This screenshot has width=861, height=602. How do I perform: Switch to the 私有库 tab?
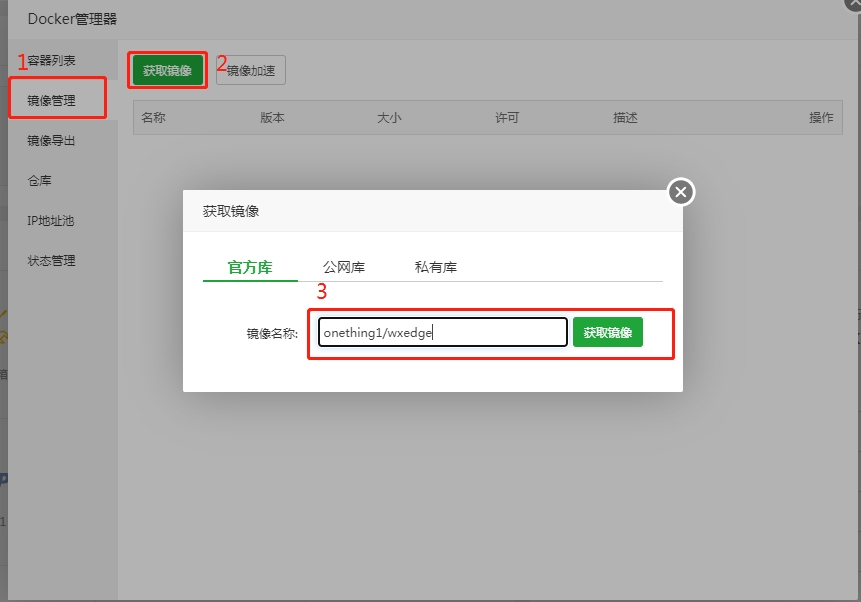click(x=436, y=268)
